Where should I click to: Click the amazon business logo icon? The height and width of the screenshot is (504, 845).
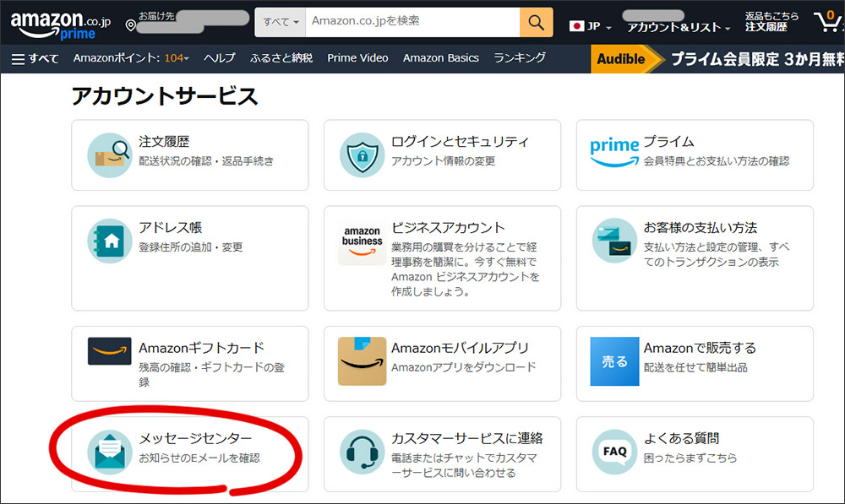coord(363,241)
